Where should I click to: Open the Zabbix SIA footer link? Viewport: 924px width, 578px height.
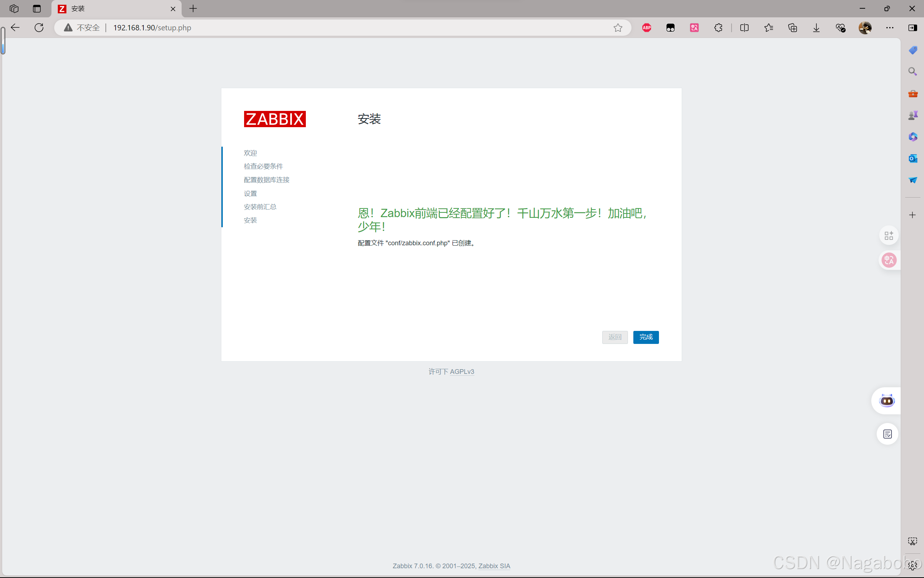[494, 566]
